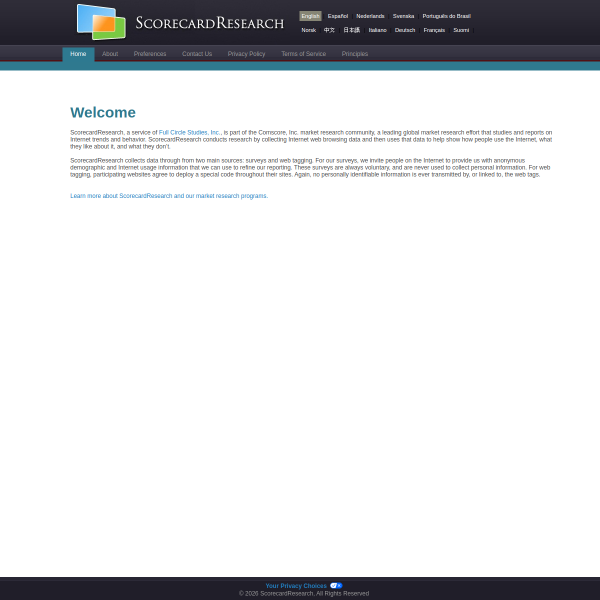Switch language to Español
This screenshot has width=600, height=600.
(x=338, y=16)
